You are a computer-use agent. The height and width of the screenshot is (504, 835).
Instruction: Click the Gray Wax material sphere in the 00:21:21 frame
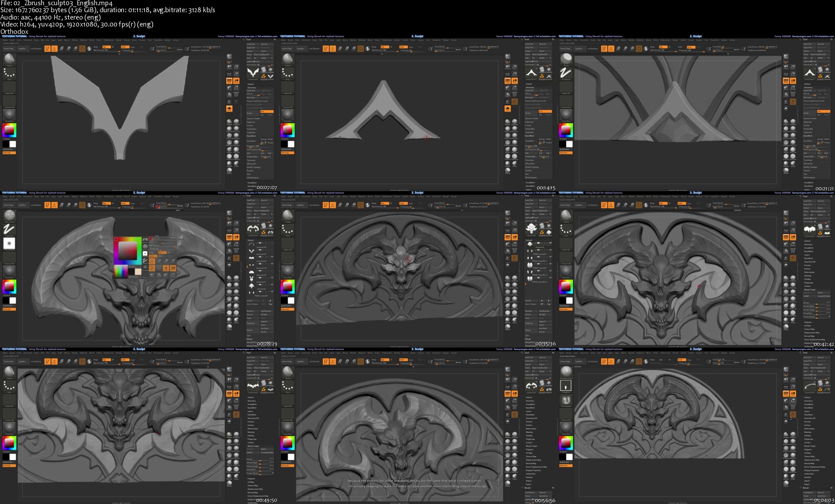[566, 114]
